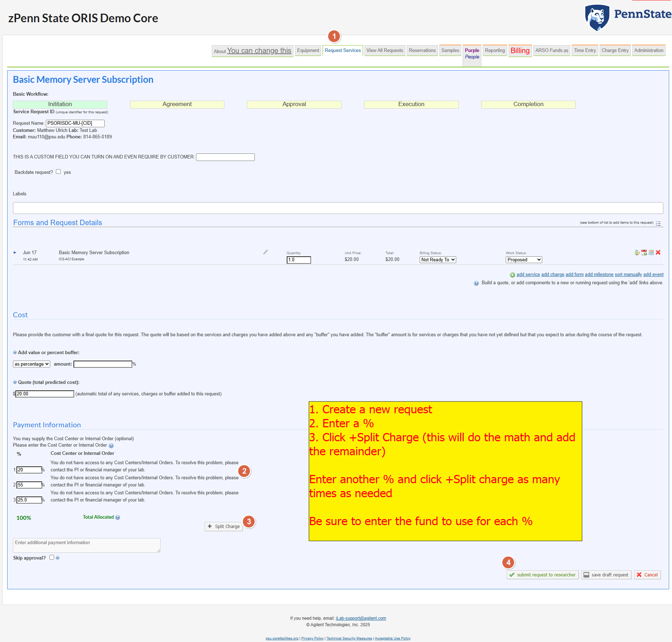Check the Backdate request yes checkbox

(58, 172)
